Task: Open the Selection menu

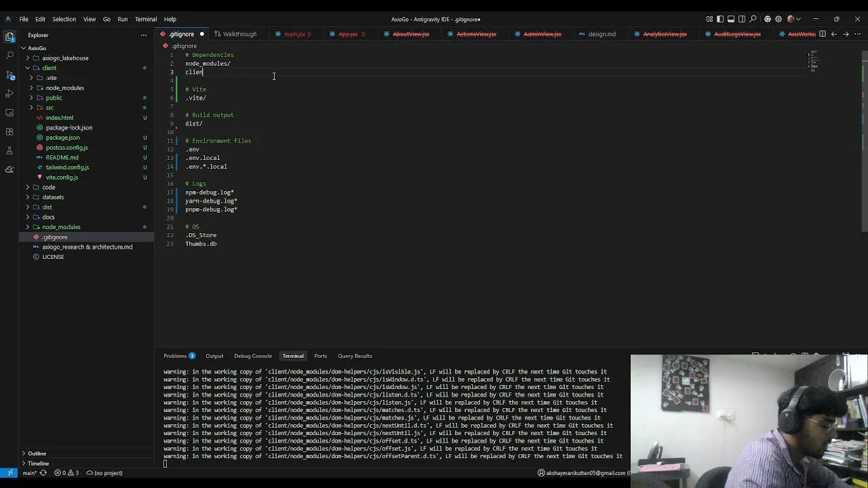Action: (64, 19)
